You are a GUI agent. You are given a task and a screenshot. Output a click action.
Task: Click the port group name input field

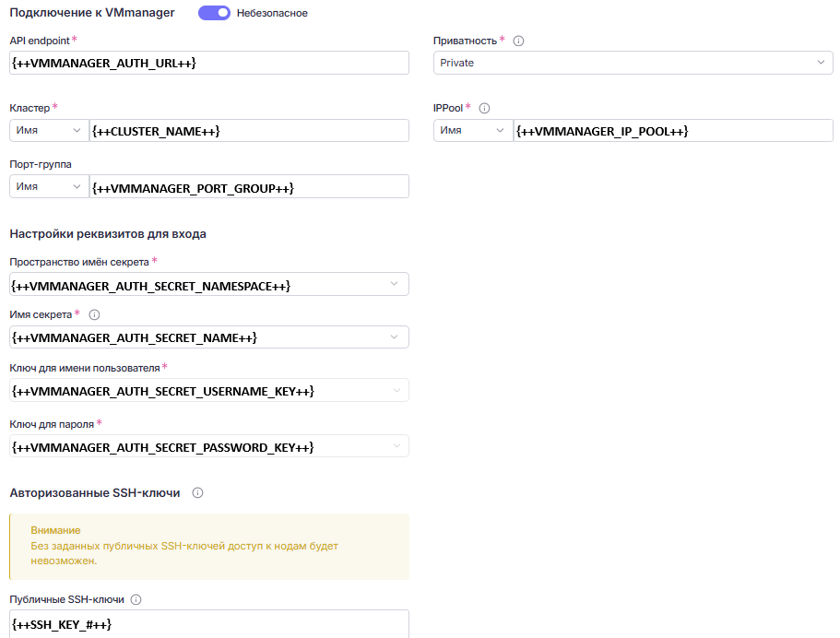coord(249,186)
